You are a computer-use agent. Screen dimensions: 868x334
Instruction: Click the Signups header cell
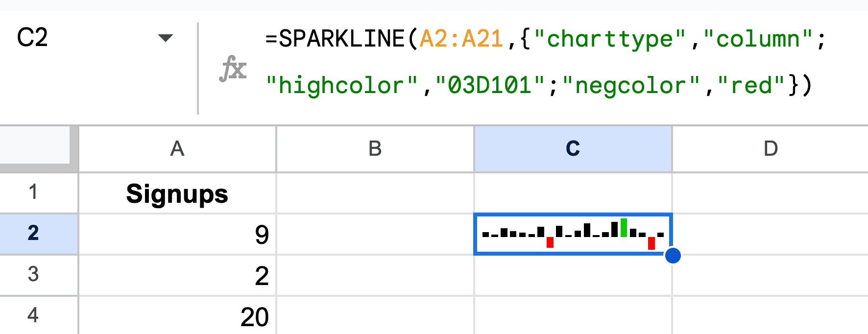click(x=177, y=193)
